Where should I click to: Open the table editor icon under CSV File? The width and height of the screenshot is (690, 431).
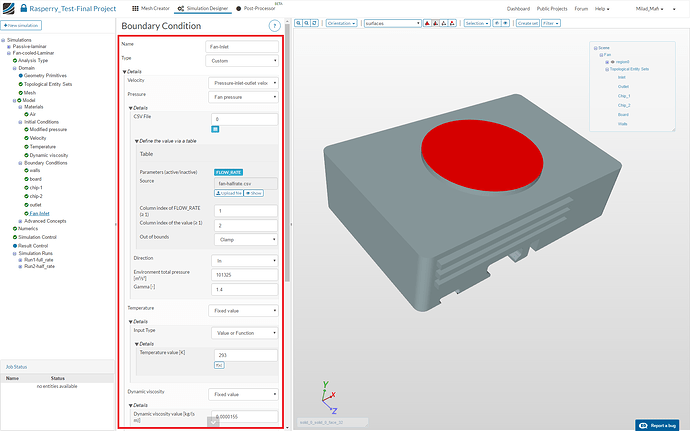pyautogui.click(x=215, y=130)
